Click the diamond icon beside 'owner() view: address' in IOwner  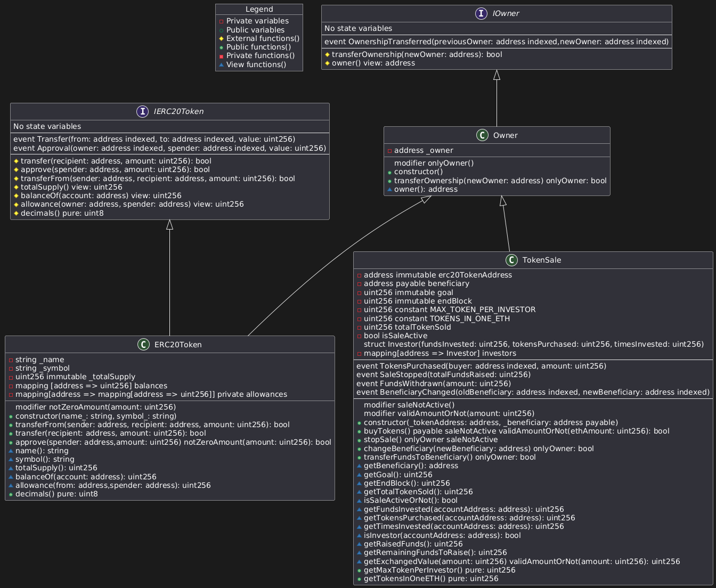pos(327,63)
